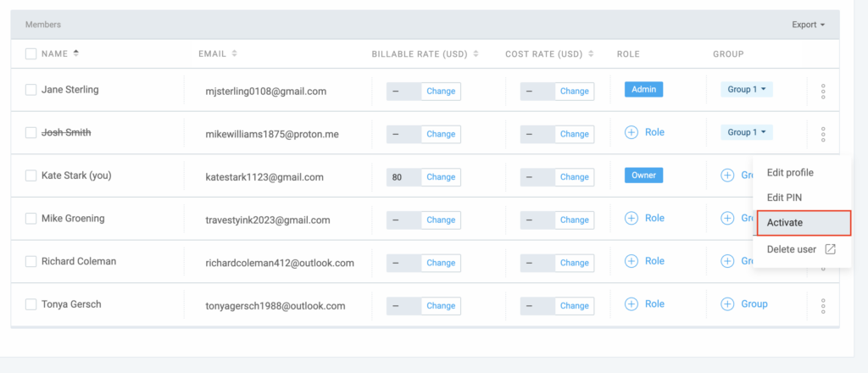The image size is (868, 373).
Task: Open three-dot menu for Josh Smith
Action: 823,134
